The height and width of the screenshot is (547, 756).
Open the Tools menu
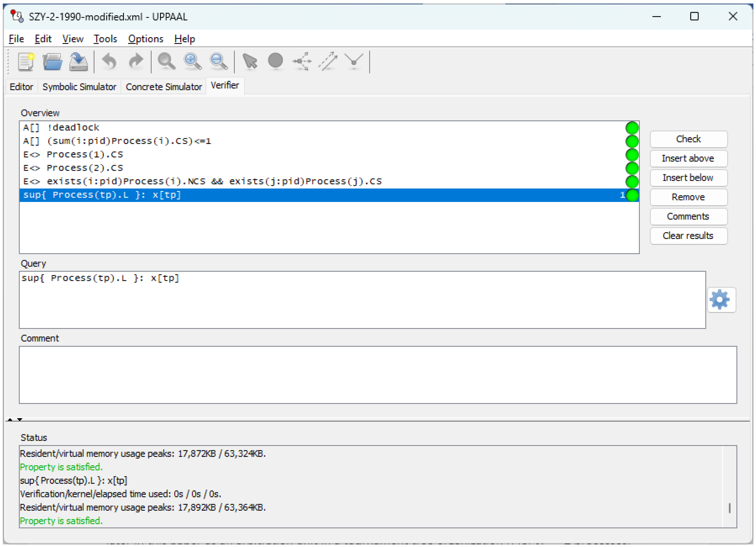point(105,39)
